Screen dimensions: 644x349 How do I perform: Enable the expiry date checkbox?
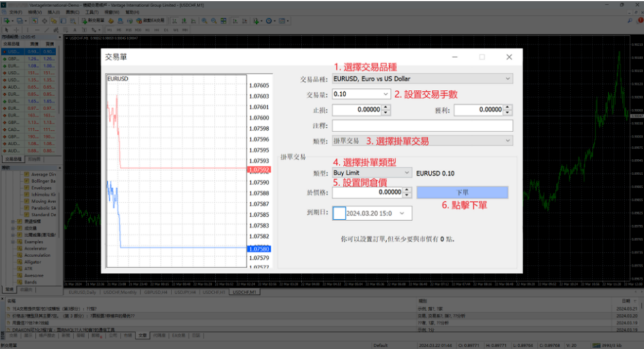(339, 213)
